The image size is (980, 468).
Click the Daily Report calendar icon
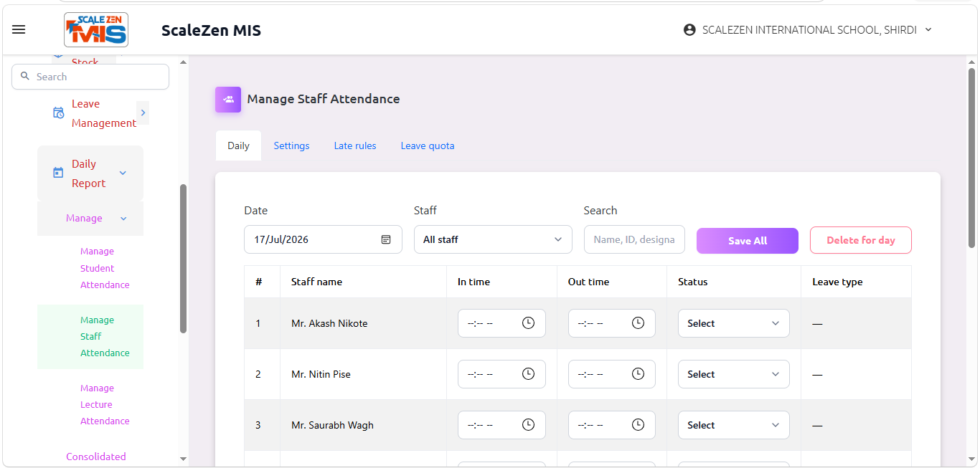(x=58, y=173)
